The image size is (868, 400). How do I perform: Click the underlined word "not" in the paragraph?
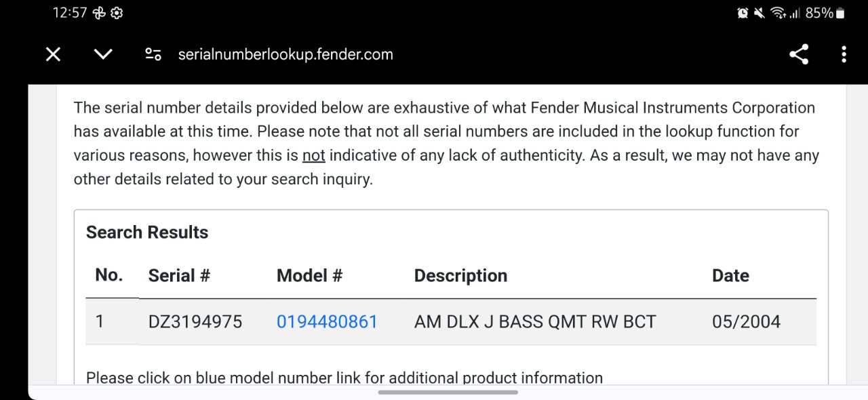(314, 155)
